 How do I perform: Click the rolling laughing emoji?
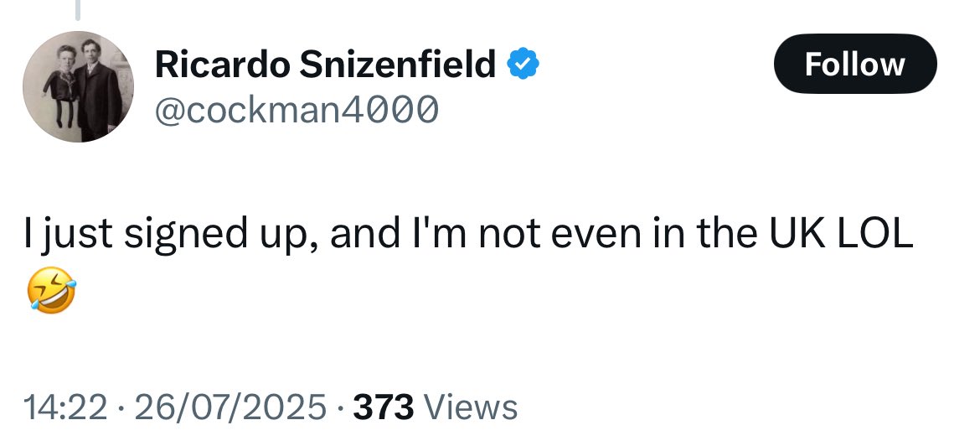(x=51, y=290)
